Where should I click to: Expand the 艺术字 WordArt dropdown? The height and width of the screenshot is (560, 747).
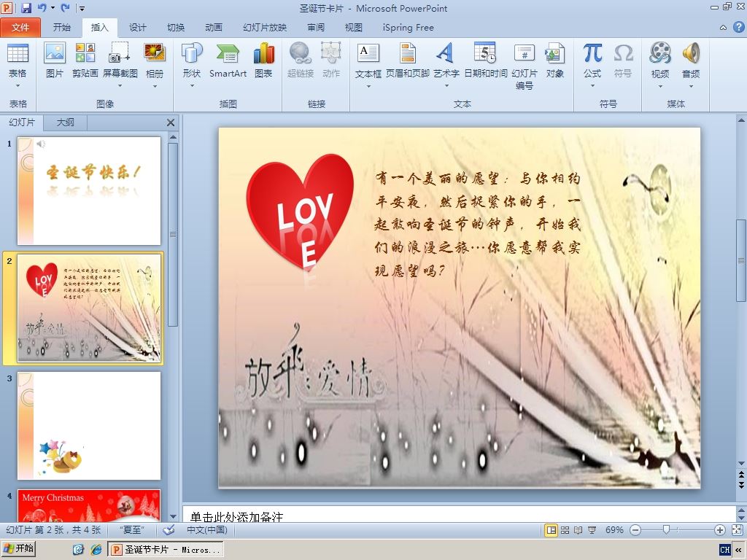[446, 86]
